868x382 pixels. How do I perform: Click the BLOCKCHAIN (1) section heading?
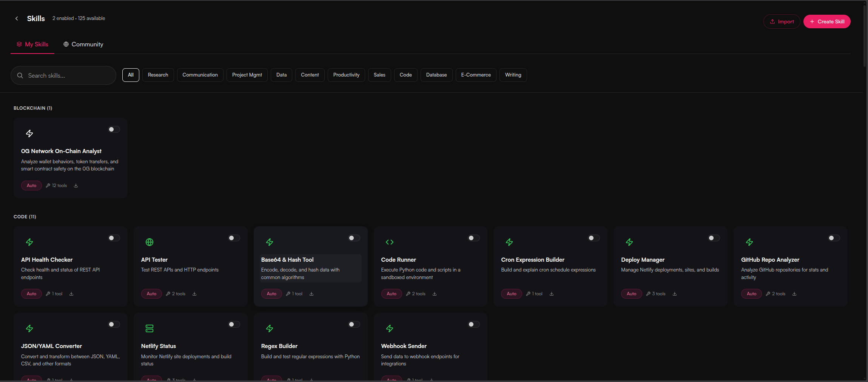tap(33, 108)
